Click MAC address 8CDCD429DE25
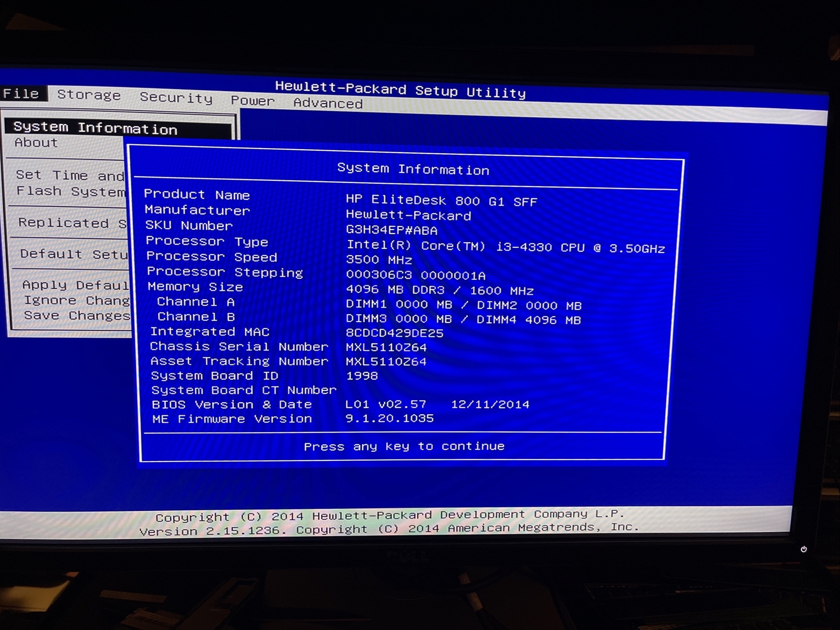This screenshot has width=840, height=630. [x=395, y=333]
